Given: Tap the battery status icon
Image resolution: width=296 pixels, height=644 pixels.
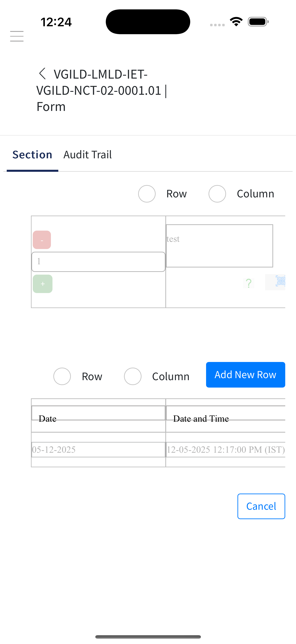Looking at the screenshot, I should [x=258, y=22].
